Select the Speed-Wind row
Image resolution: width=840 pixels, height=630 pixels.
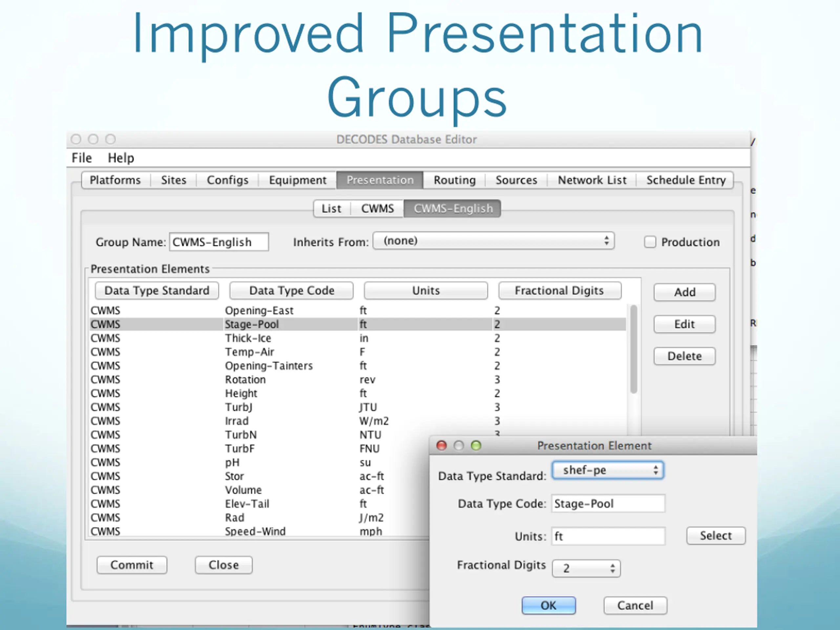tap(260, 531)
